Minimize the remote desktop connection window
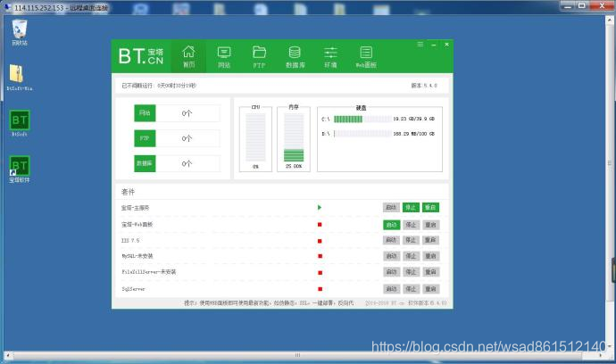 (x=568, y=5)
